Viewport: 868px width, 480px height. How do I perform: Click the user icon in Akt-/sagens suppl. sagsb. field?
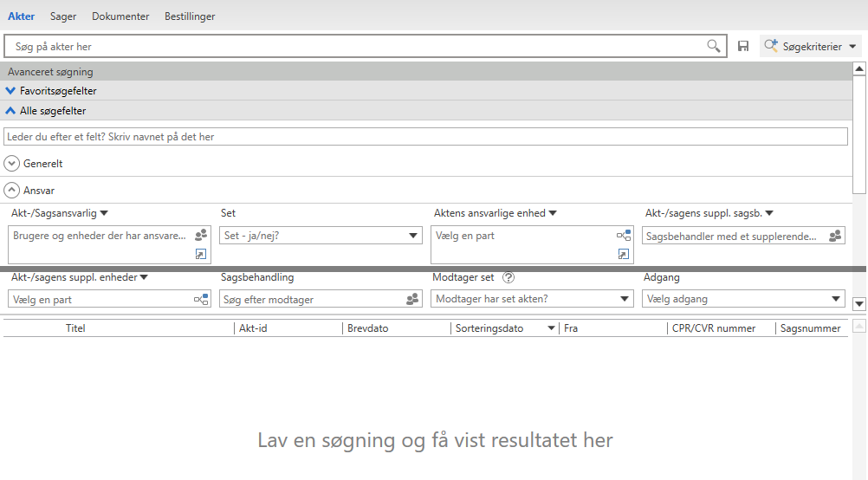point(835,236)
